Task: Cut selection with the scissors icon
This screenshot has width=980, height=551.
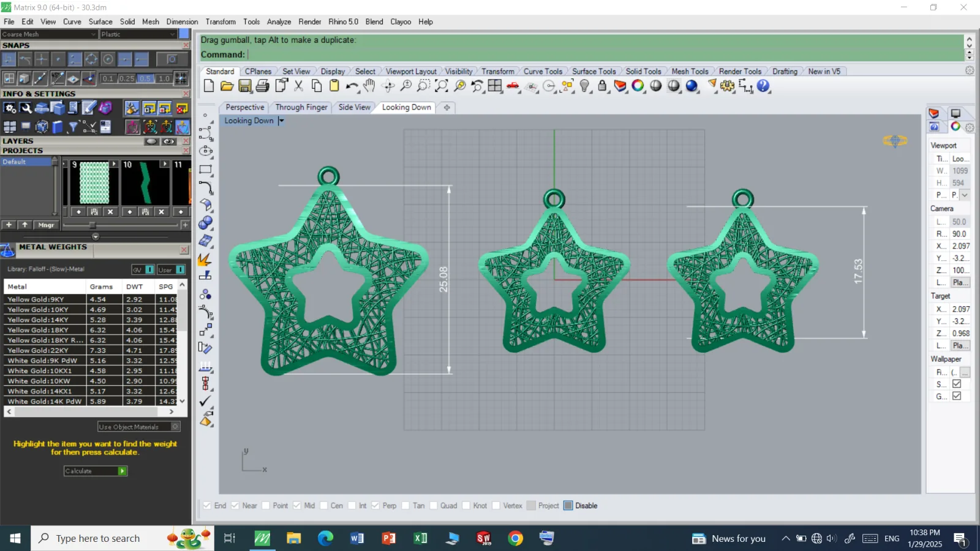Action: pyautogui.click(x=299, y=86)
